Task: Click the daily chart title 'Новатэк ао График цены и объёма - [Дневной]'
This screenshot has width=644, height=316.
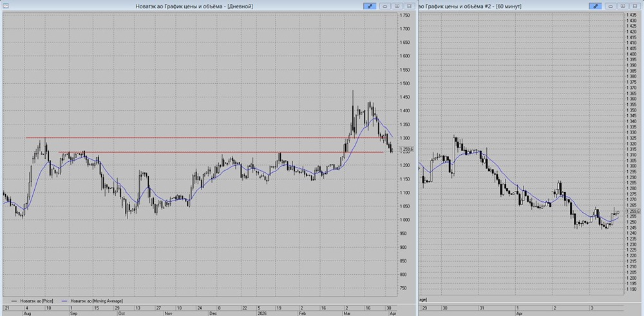Action: tap(194, 6)
